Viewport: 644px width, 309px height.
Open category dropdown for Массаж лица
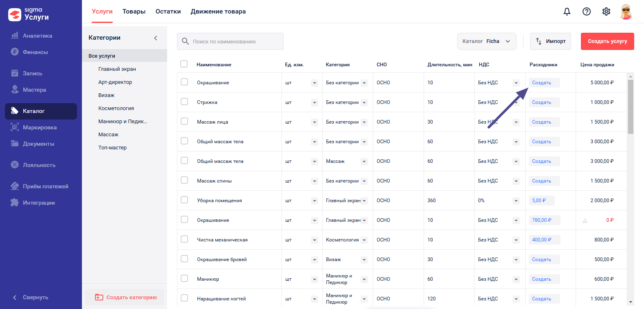coord(364,122)
